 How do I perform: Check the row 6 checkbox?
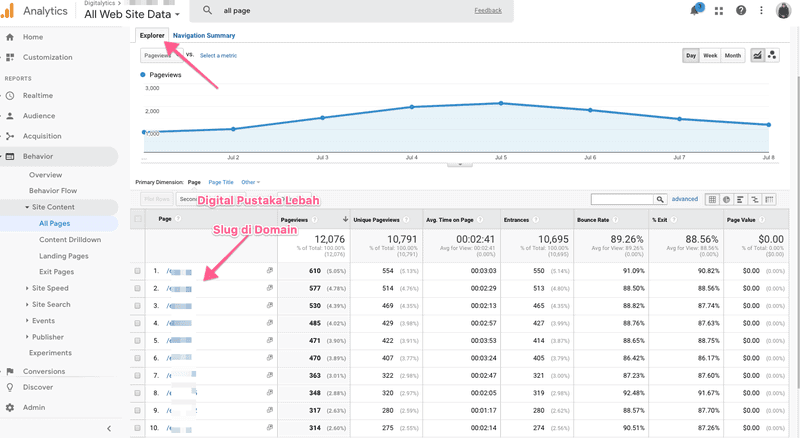[x=138, y=358]
